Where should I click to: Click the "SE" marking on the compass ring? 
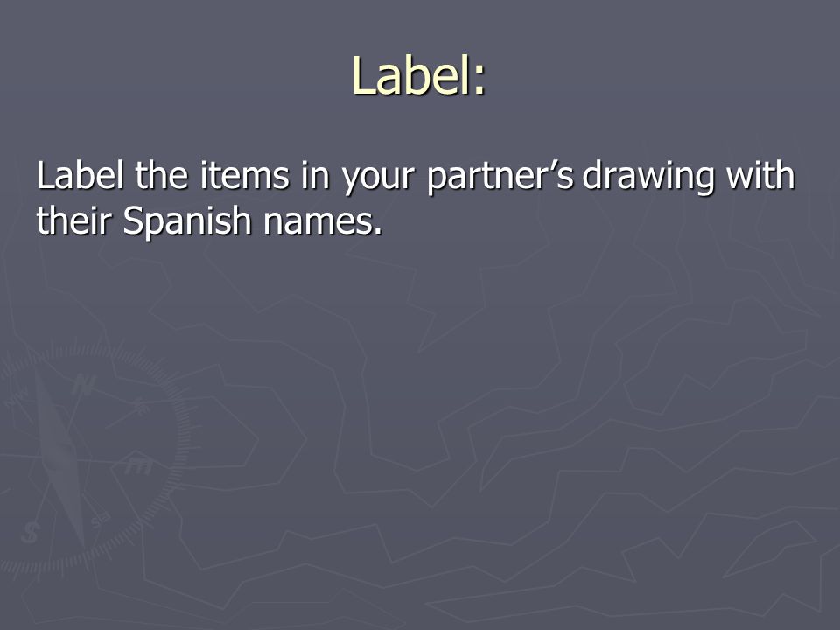point(100,520)
